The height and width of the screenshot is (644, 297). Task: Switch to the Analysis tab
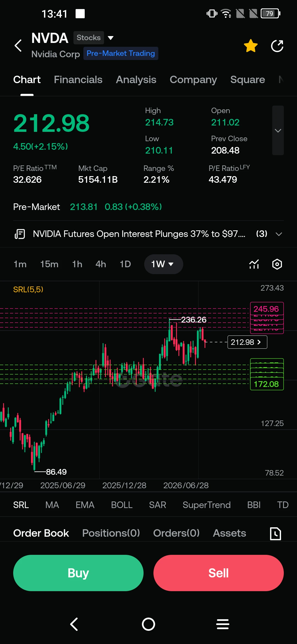click(136, 80)
